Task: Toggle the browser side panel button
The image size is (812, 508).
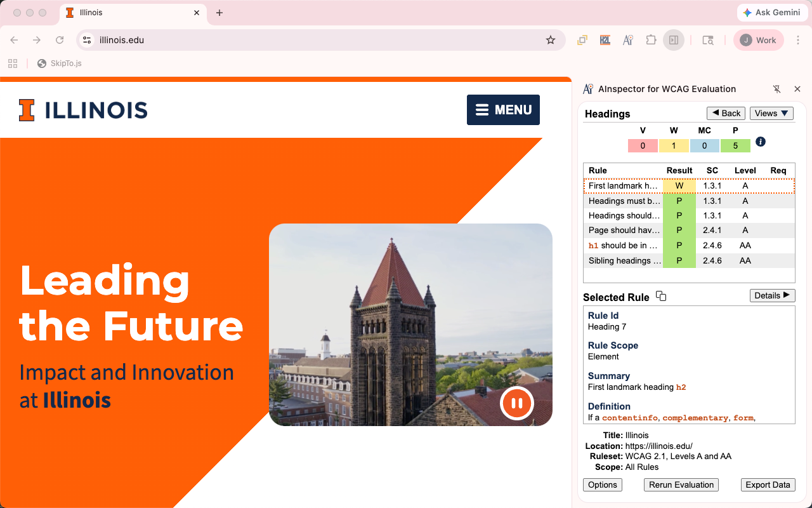Action: click(674, 40)
